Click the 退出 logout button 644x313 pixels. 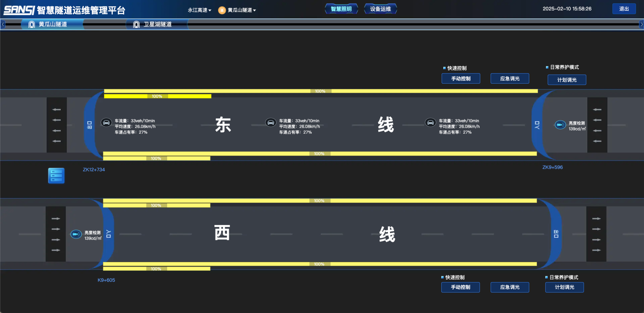pos(624,9)
